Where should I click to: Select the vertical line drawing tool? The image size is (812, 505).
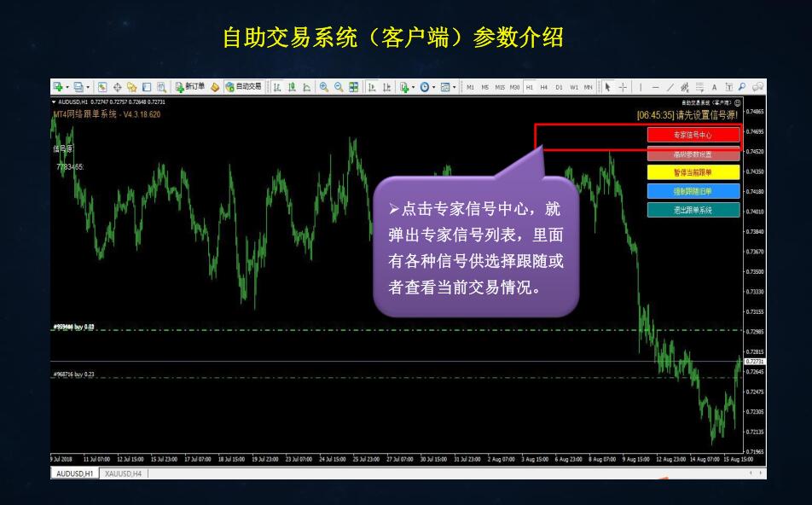641,86
